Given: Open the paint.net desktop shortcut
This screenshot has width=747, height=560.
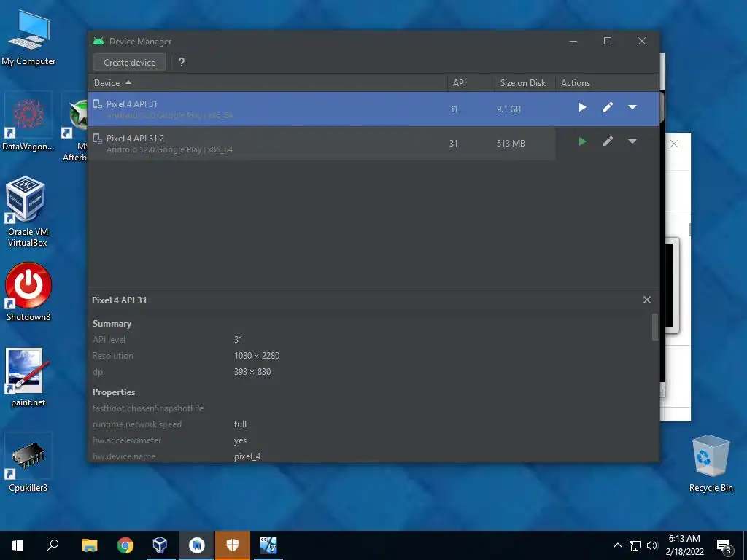Looking at the screenshot, I should 28,378.
